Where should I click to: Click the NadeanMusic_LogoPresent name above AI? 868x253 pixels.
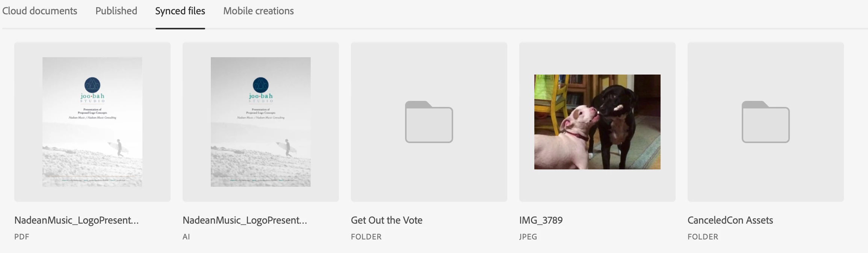coord(245,220)
